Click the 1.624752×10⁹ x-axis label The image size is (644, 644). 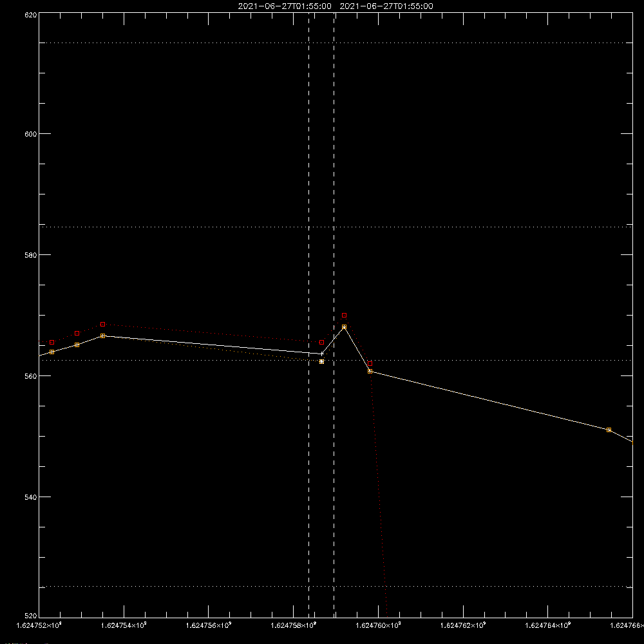pos(39,625)
